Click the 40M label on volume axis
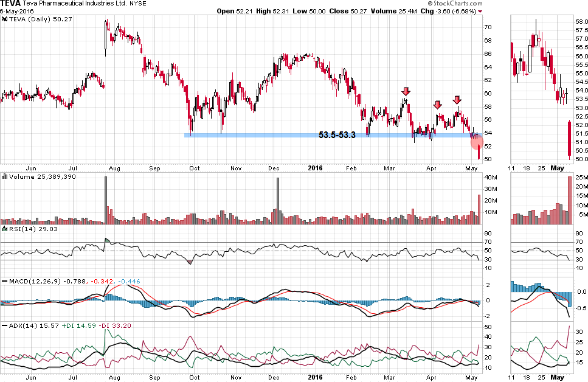This screenshot has height=382, width=588. point(491,178)
